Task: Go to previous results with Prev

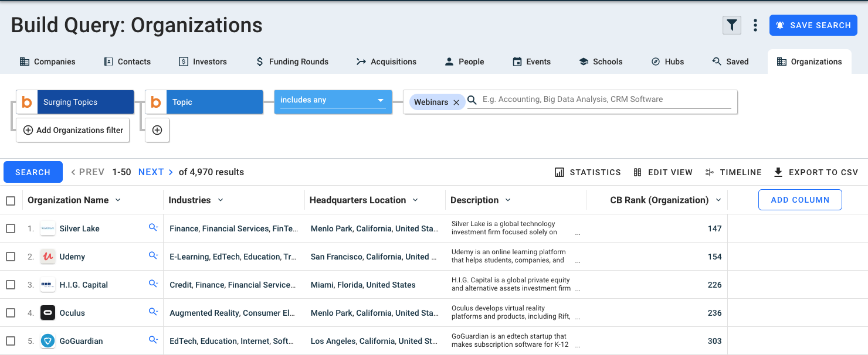Action: pos(87,172)
